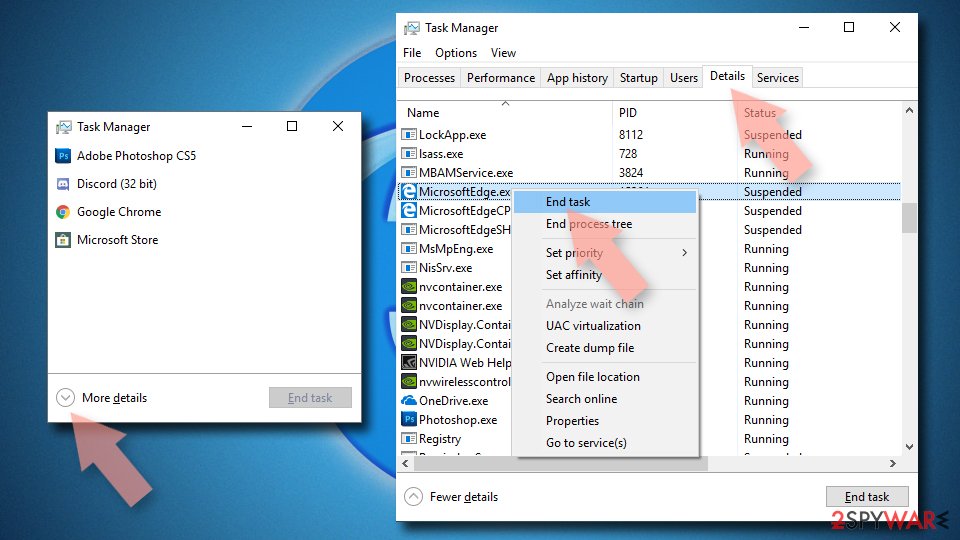
Task: Open the Set priority submenu arrow
Action: tap(684, 253)
